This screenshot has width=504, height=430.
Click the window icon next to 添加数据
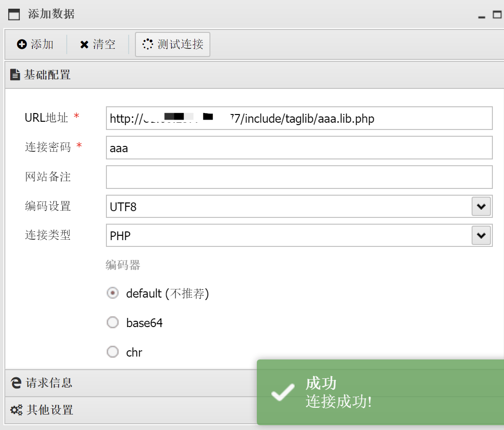14,14
